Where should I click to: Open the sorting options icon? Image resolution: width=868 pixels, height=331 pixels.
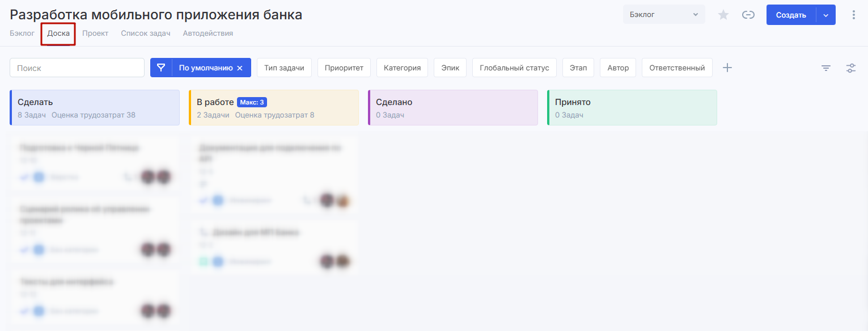click(826, 68)
